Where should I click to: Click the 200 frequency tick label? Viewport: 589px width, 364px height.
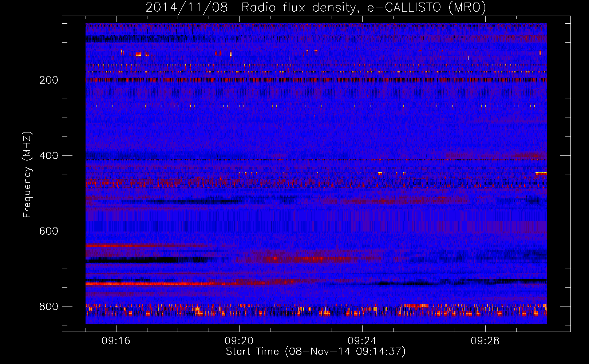pos(48,80)
